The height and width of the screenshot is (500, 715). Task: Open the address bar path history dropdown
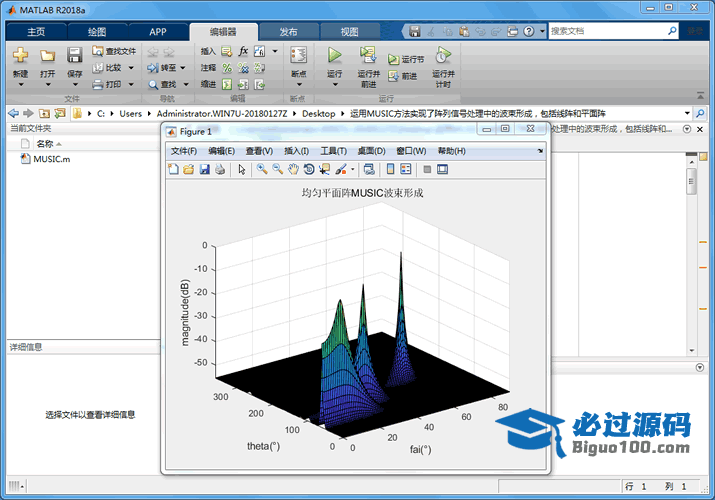pyautogui.click(x=687, y=114)
